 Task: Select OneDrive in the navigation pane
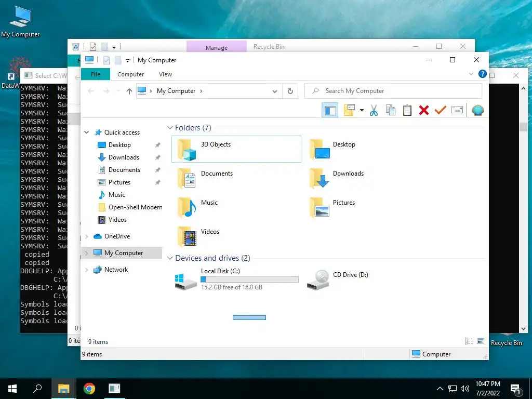tap(117, 236)
